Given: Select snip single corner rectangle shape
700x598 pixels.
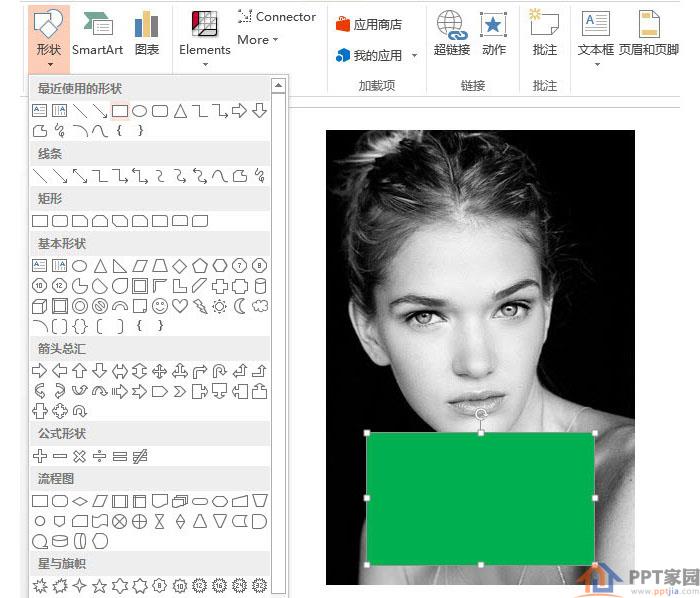Looking at the screenshot, I should click(x=80, y=221).
